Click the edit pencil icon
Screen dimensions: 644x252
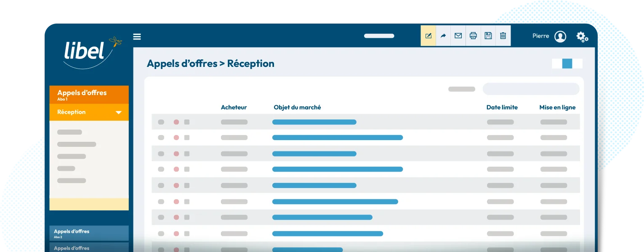coord(428,36)
